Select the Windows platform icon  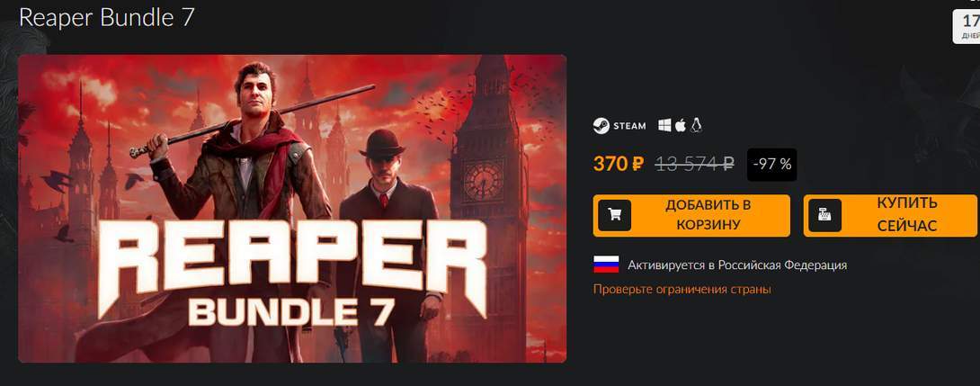coord(664,126)
